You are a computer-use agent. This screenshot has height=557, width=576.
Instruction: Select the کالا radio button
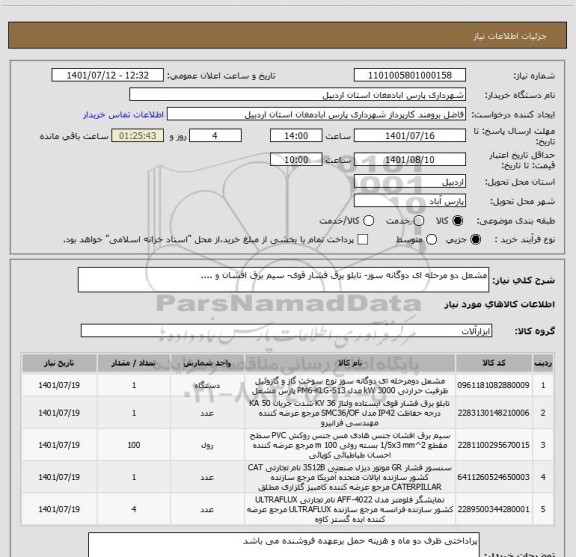pos(458,221)
